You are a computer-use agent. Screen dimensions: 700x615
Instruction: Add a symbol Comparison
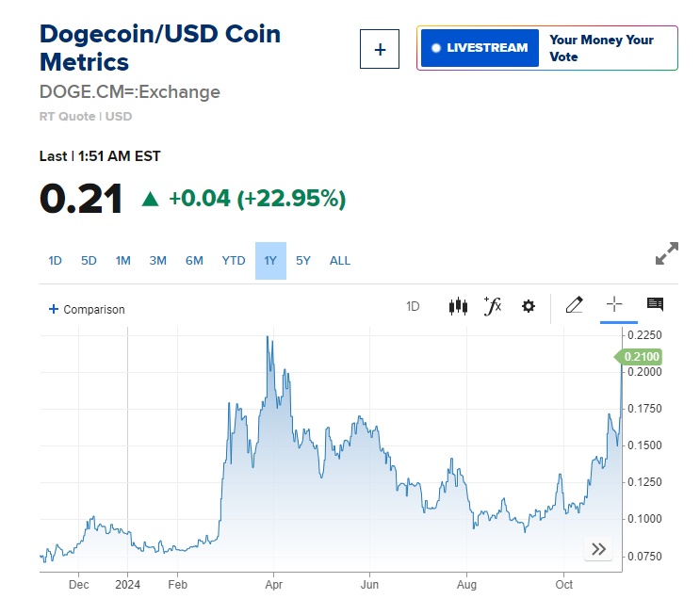pyautogui.click(x=87, y=309)
